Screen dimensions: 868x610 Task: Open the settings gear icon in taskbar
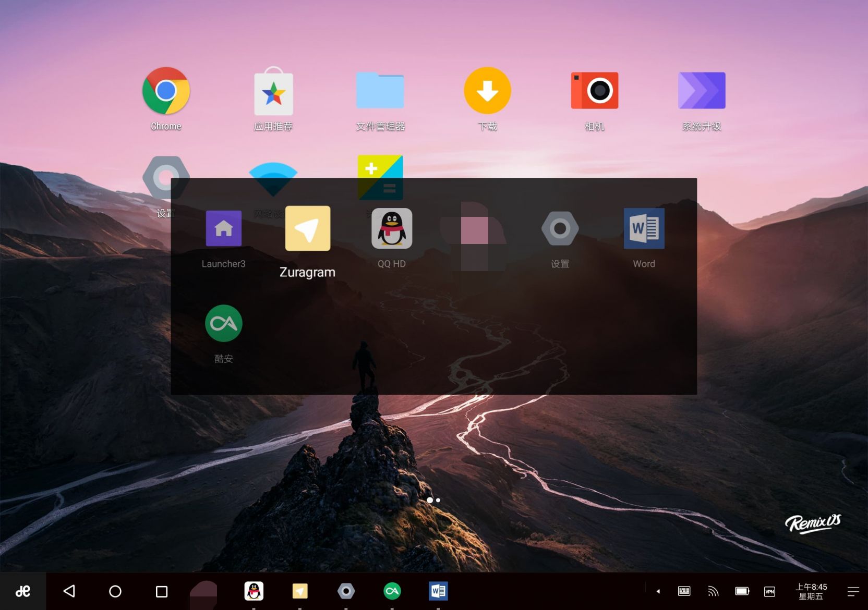(346, 591)
